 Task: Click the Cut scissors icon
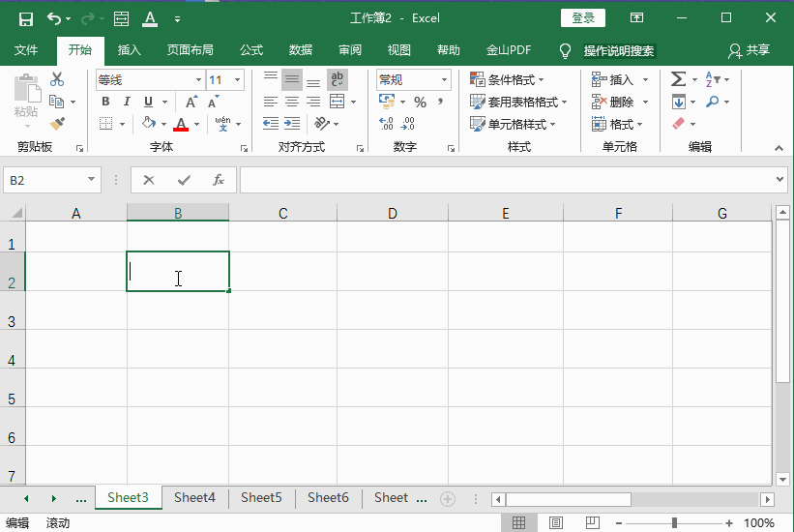click(x=57, y=79)
